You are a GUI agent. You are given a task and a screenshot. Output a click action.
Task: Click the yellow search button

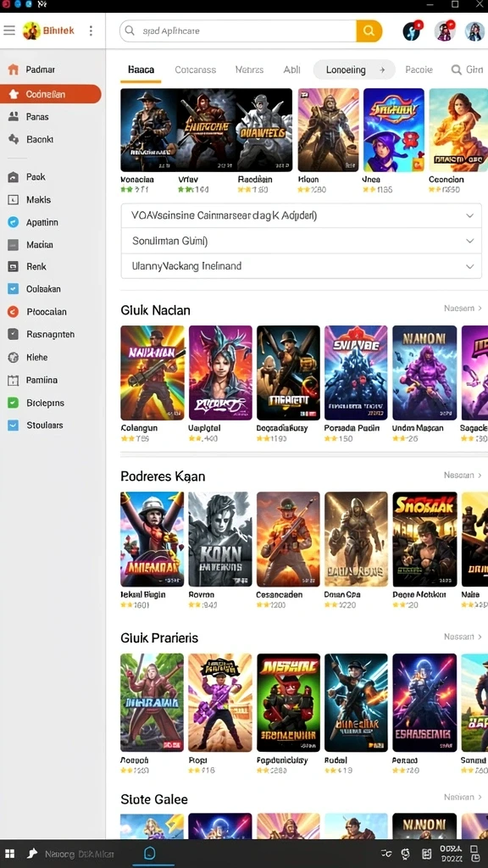tap(369, 31)
